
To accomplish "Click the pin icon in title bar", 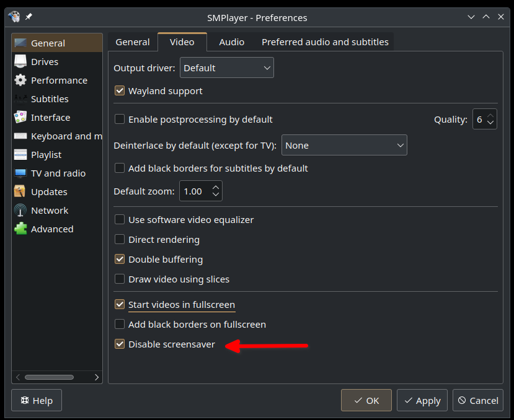I will 29,16.
